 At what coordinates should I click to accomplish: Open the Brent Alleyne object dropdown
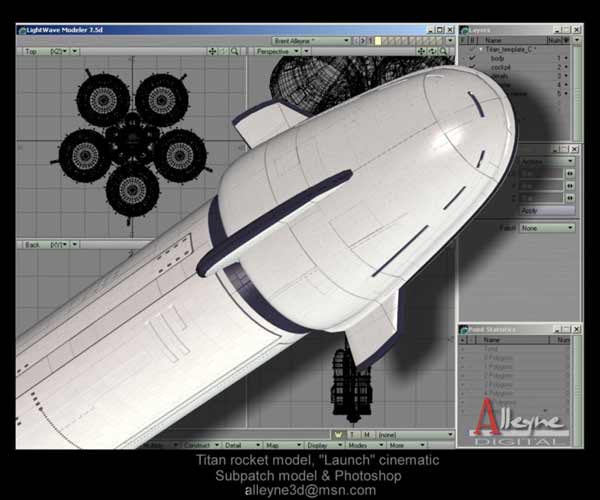pyautogui.click(x=311, y=41)
